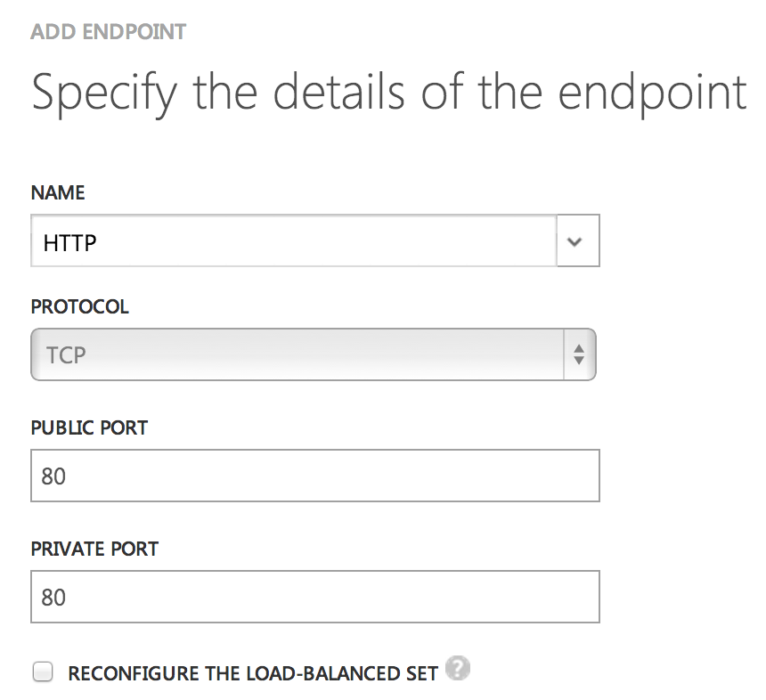Screen dimensions: 766x700
Task: Expand the Name dropdown chevron
Action: point(577,241)
